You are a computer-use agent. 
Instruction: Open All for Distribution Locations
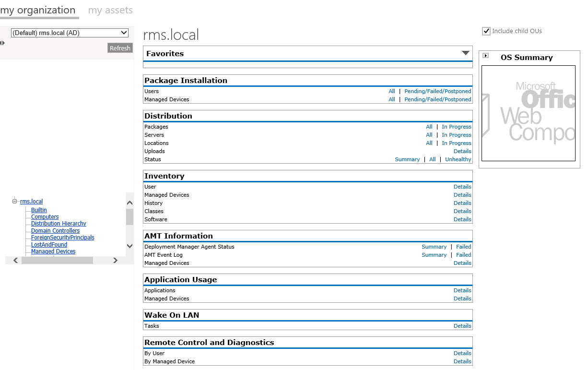[x=429, y=143]
